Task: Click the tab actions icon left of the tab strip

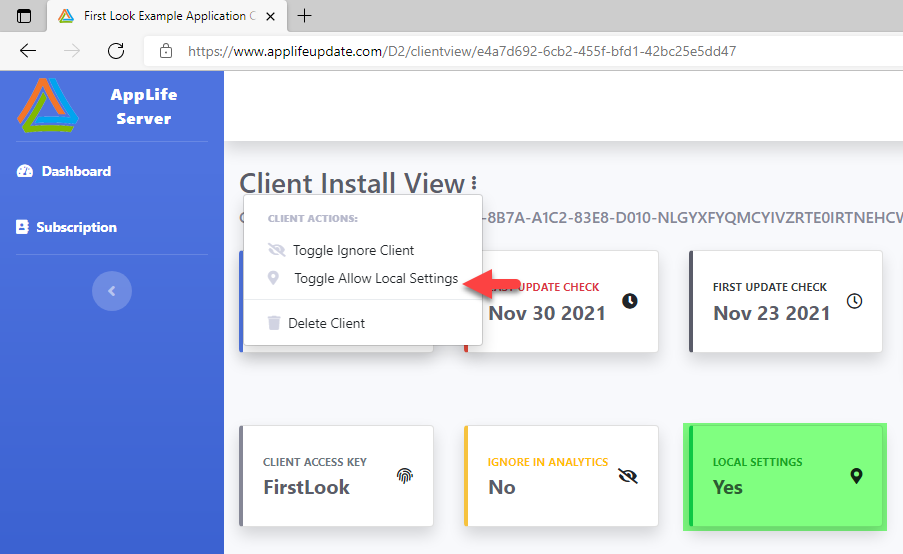Action: (24, 16)
